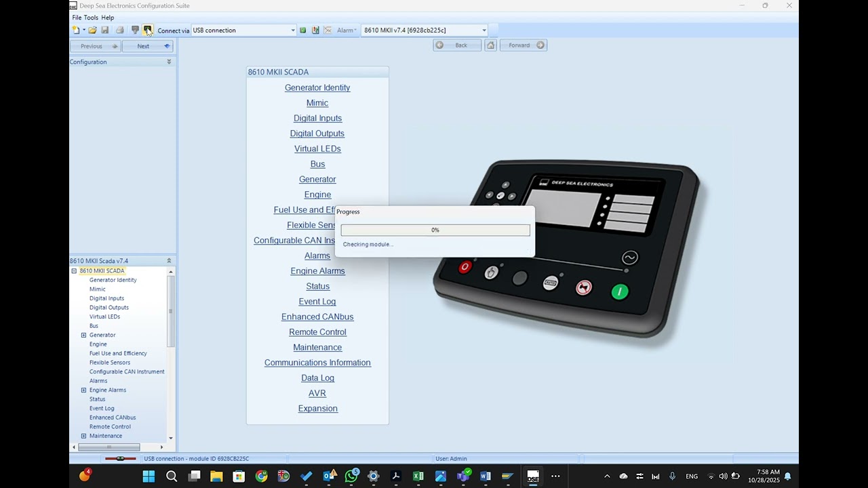Screen dimensions: 868x488
Task: Select Digital Outputs in the tree
Action: tap(109, 308)
